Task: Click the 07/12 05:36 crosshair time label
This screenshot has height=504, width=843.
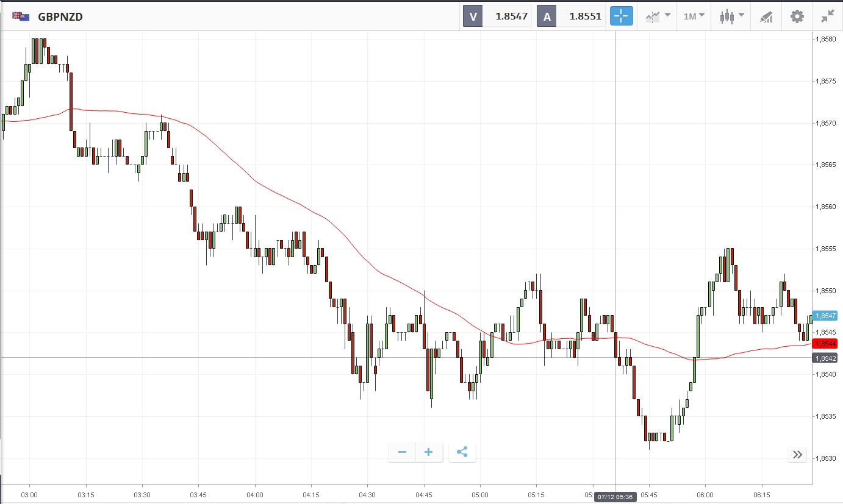Action: click(615, 496)
